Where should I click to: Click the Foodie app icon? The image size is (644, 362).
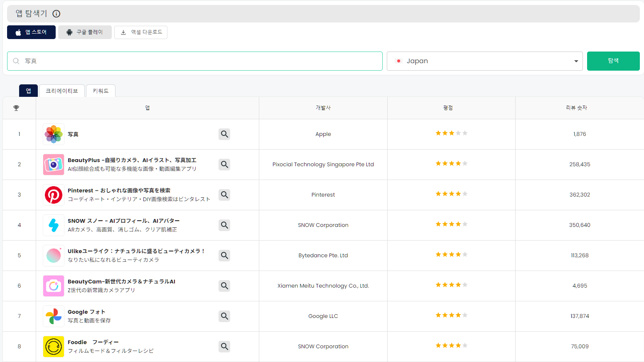54,347
